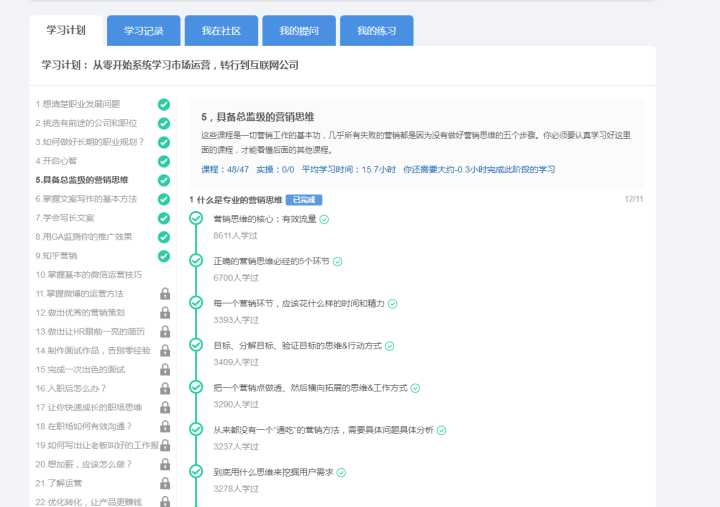Open lesson 每一个营销环节，应该花什么样的时间和精力
This screenshot has height=507, width=720.
(296, 303)
